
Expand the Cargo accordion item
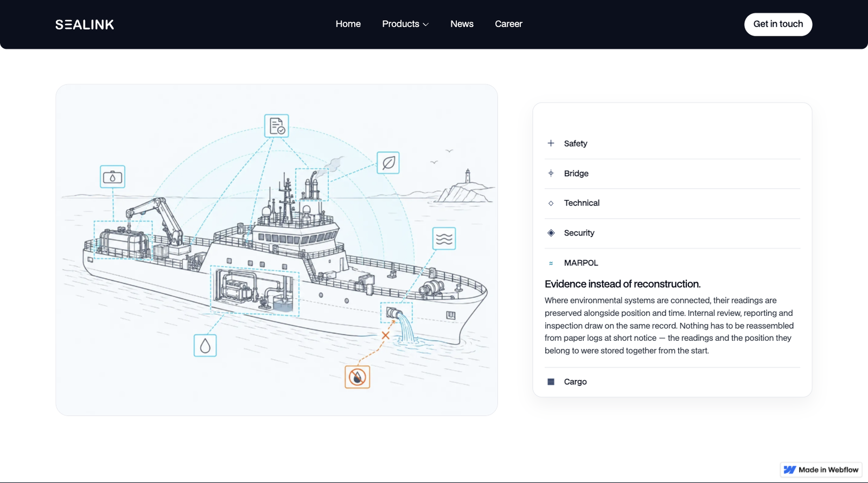click(x=673, y=382)
